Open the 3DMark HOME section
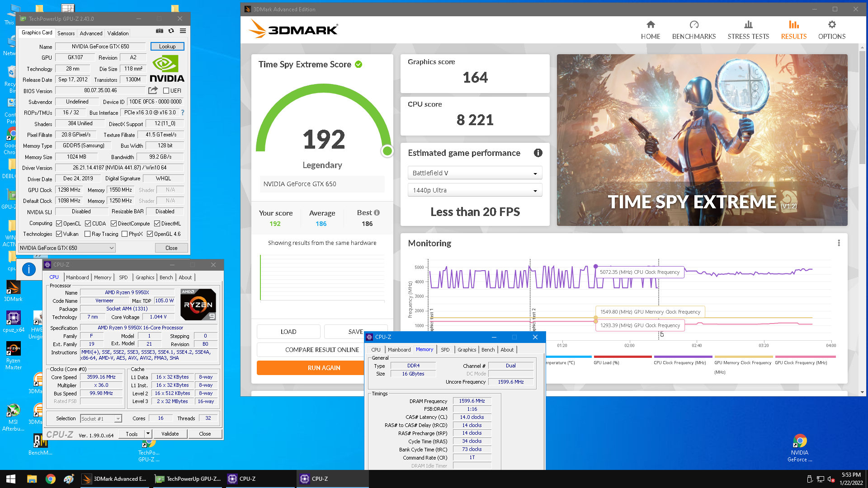Image resolution: width=868 pixels, height=488 pixels. point(651,30)
